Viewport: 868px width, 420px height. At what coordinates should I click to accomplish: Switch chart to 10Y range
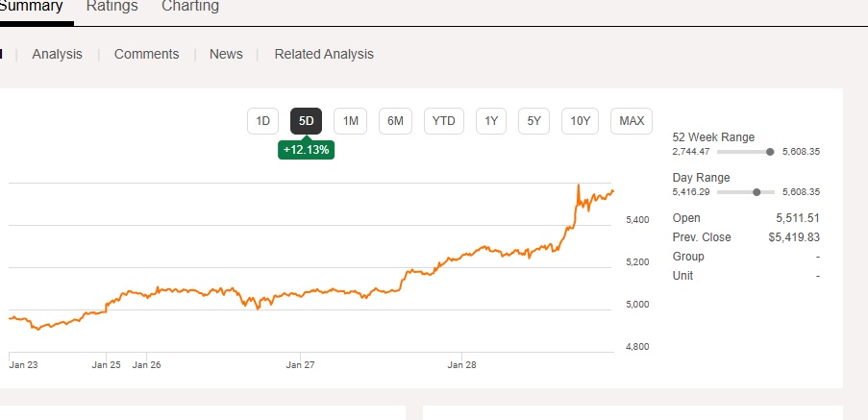pyautogui.click(x=581, y=121)
